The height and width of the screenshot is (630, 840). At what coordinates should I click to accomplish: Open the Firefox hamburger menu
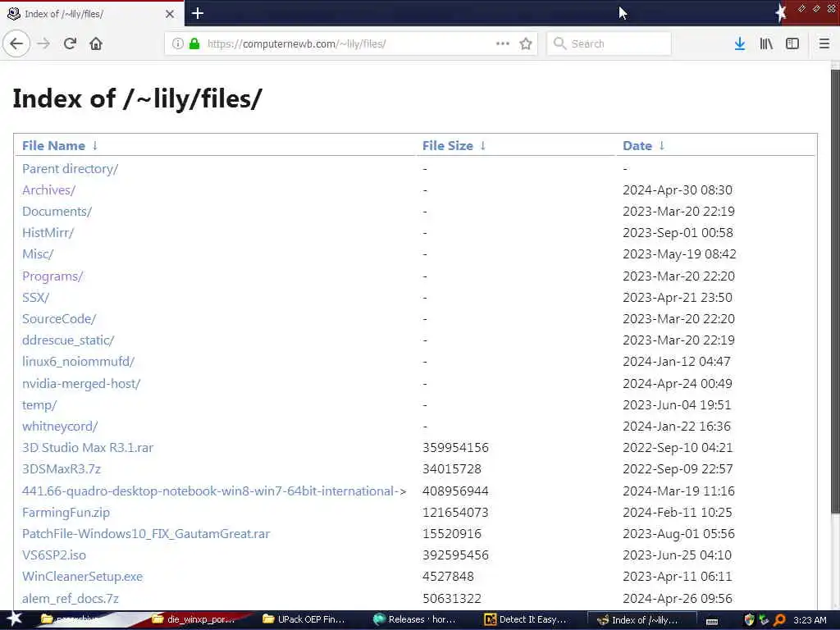click(x=824, y=43)
